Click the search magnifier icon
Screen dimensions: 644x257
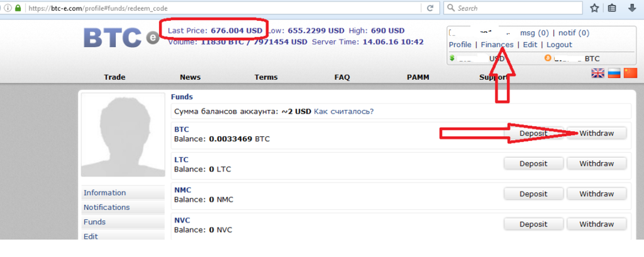coord(451,8)
